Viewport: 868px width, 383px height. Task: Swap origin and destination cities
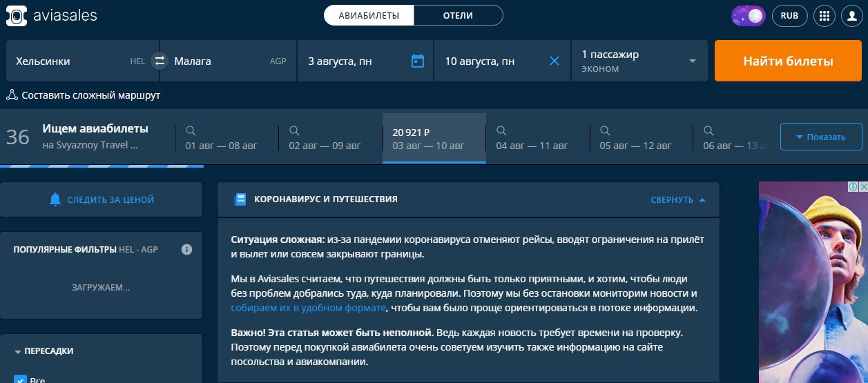tap(160, 61)
